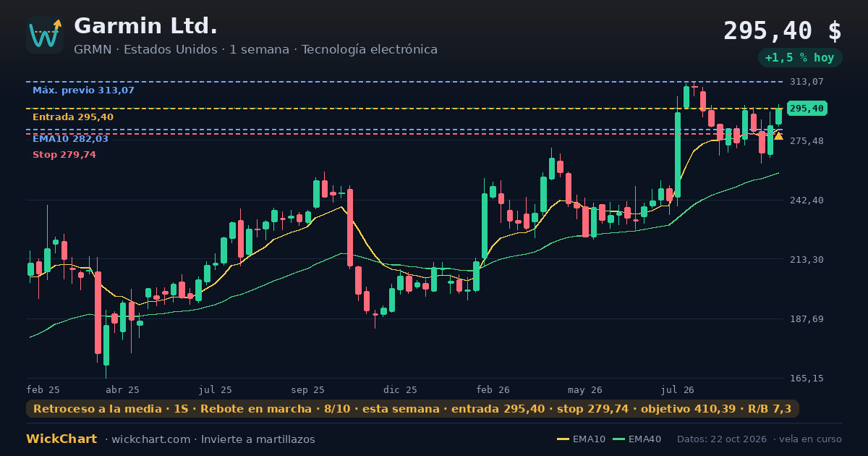Click the green 295,40 price tag on axis

(807, 109)
